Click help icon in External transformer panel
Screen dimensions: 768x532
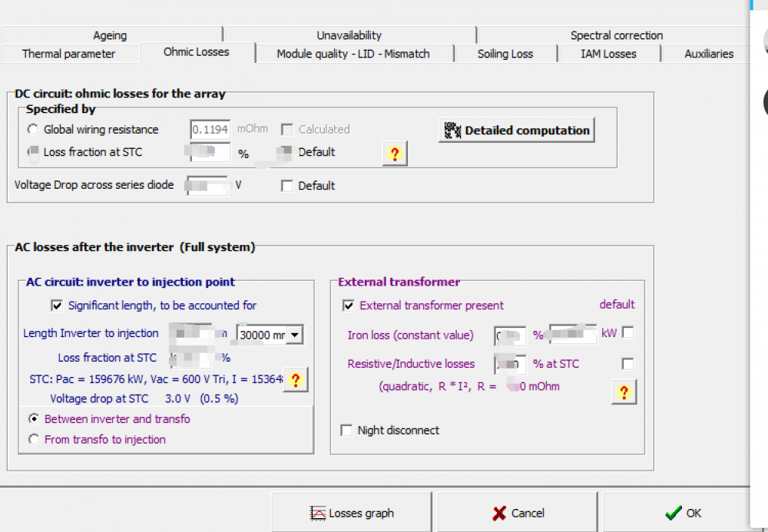[x=624, y=392]
